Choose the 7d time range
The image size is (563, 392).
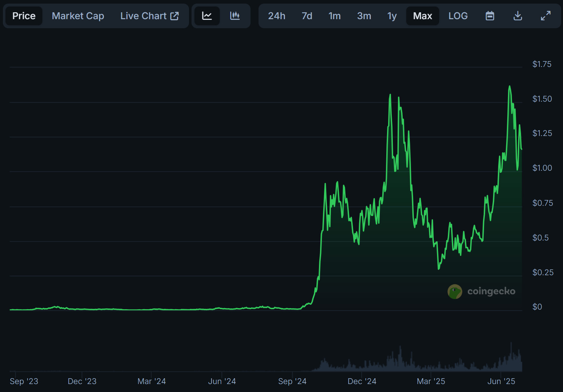click(x=307, y=16)
